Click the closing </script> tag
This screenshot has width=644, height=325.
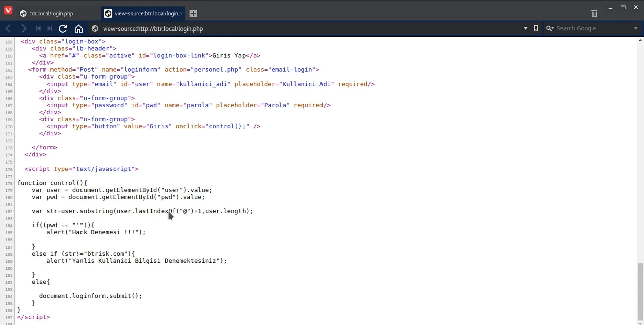(x=34, y=317)
